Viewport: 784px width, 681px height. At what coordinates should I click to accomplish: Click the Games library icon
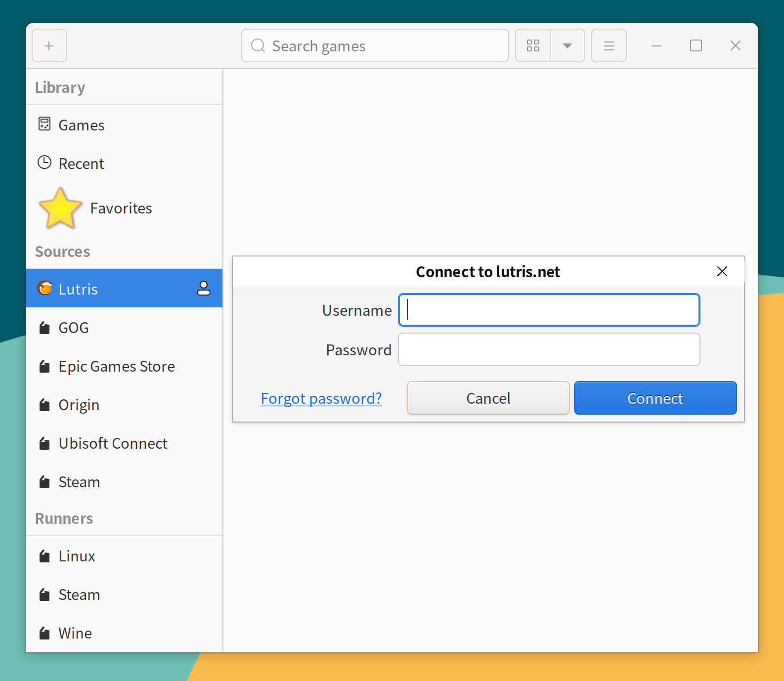pyautogui.click(x=44, y=124)
